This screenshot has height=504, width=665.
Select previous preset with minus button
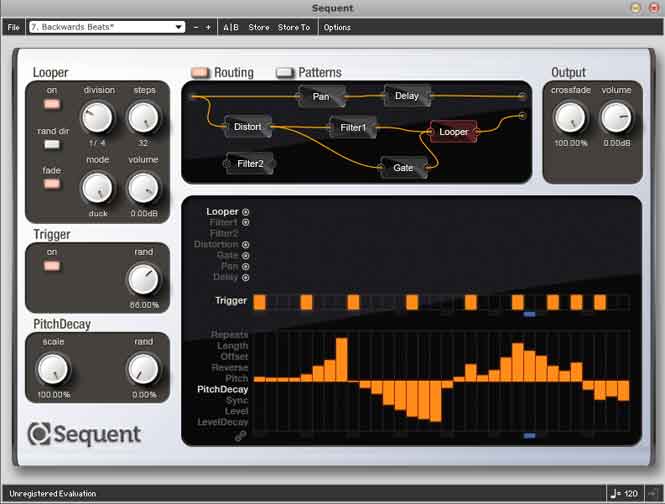196,27
